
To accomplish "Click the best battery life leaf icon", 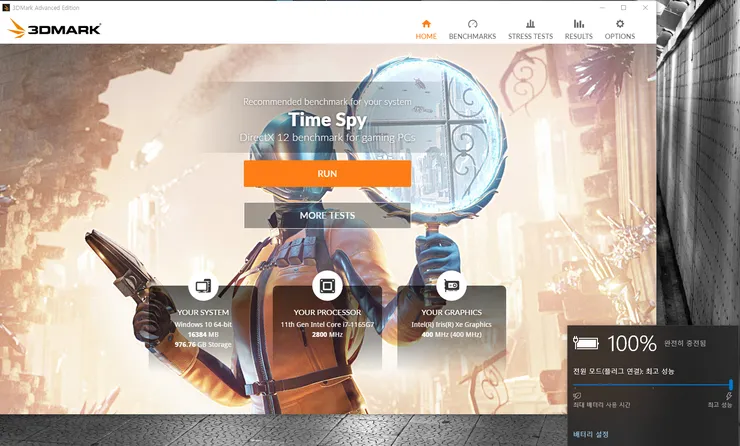I will tap(577, 396).
